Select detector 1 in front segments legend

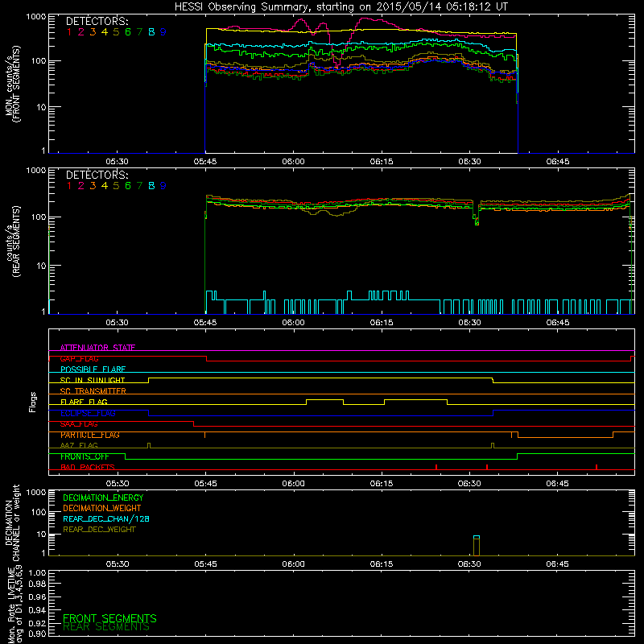pyautogui.click(x=69, y=32)
